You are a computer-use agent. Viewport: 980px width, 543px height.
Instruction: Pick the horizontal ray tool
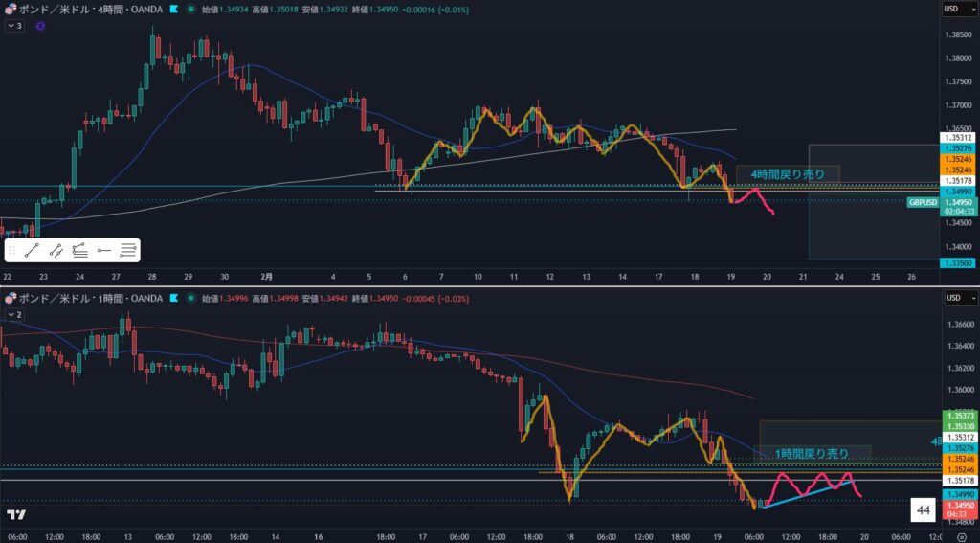click(104, 251)
